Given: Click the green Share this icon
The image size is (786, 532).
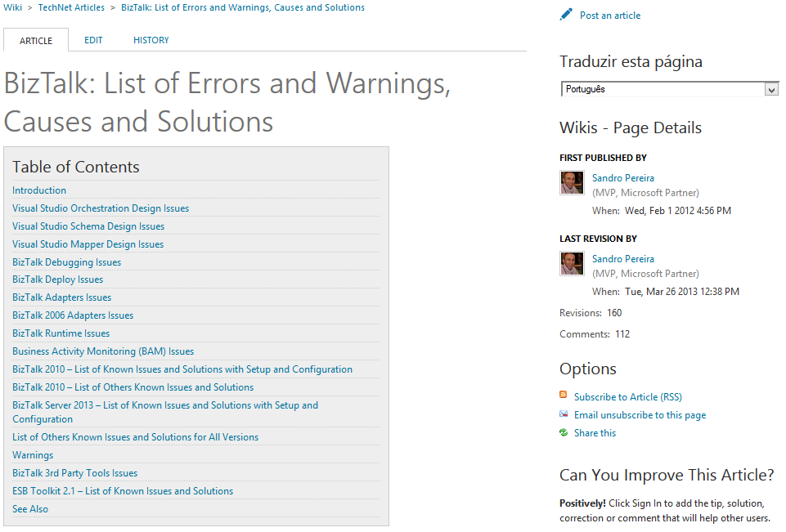Looking at the screenshot, I should pos(564,432).
